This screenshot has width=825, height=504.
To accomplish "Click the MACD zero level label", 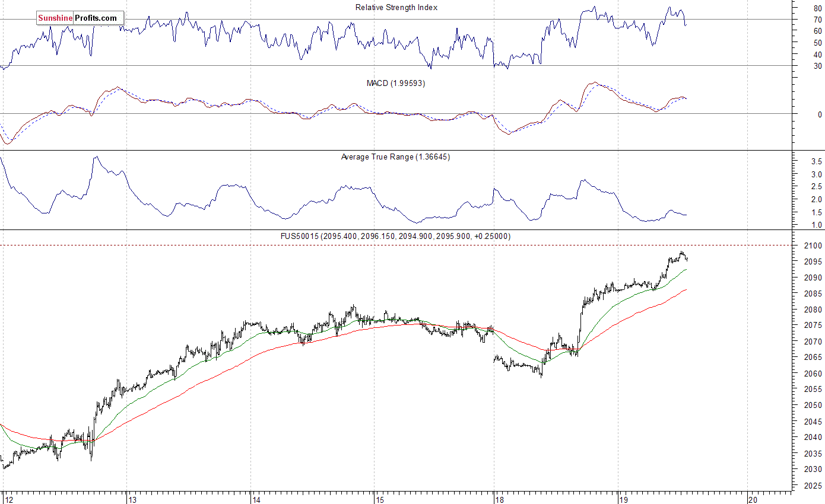I will pyautogui.click(x=820, y=114).
